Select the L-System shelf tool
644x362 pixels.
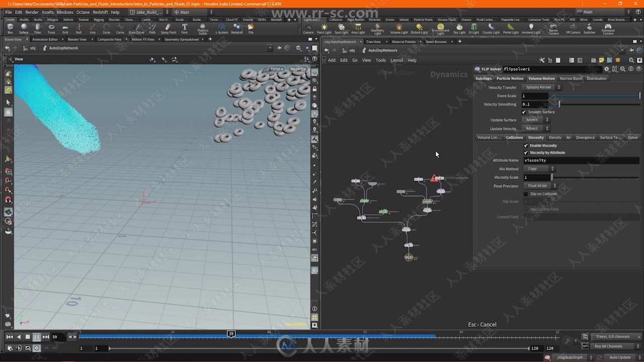221,29
